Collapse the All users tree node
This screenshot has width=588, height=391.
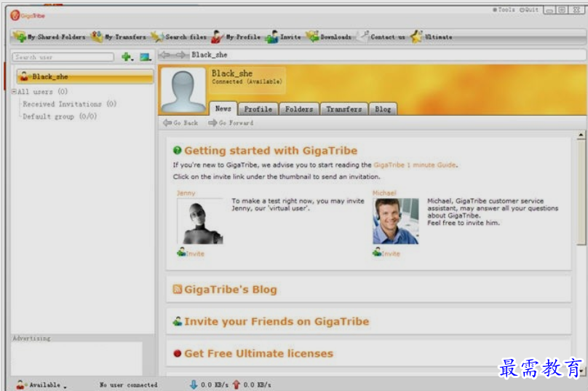point(14,92)
